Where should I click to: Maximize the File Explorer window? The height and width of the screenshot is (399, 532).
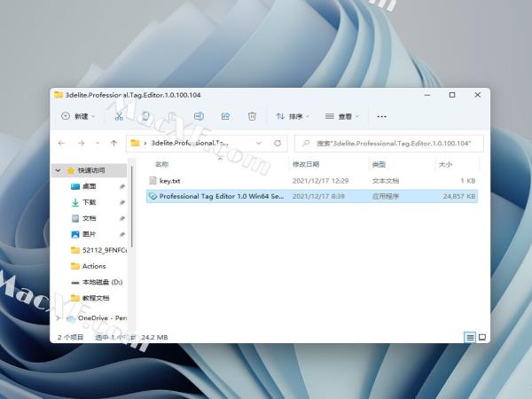452,95
